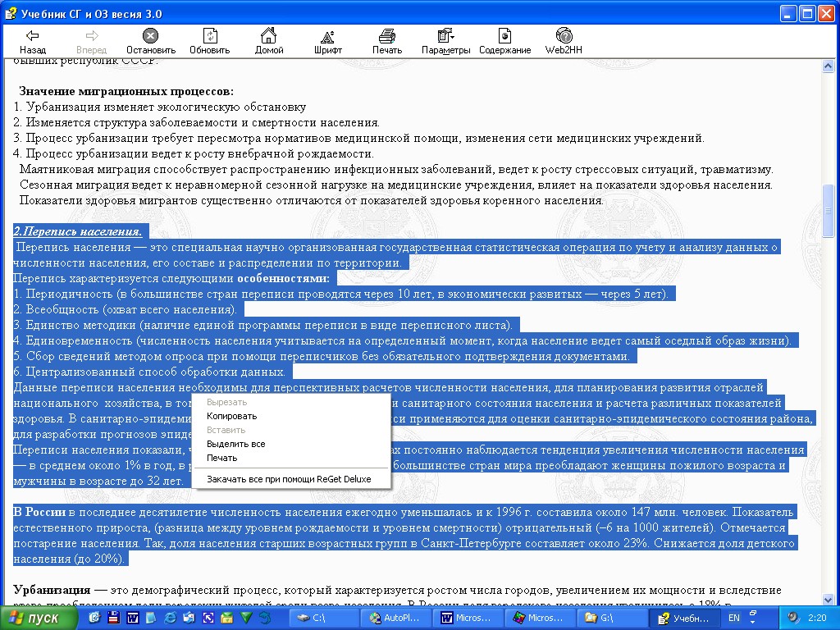Image resolution: width=840 pixels, height=630 pixels.
Task: Switch to the Micros... taskbar button with colorful icon
Action: [540, 619]
